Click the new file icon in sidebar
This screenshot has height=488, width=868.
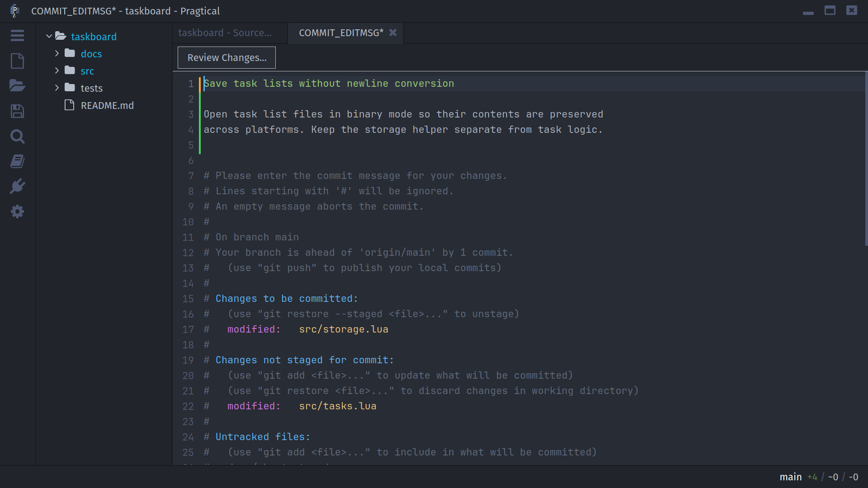click(17, 61)
